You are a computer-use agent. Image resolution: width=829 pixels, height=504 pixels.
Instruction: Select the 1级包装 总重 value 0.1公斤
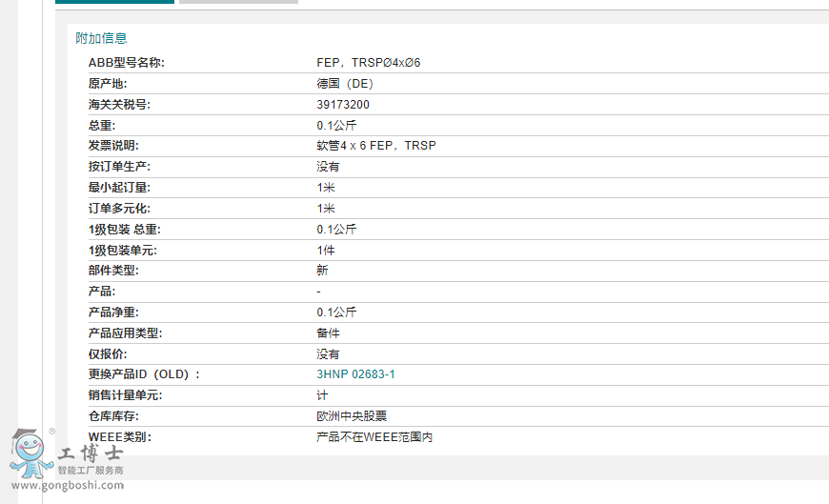pyautogui.click(x=336, y=230)
